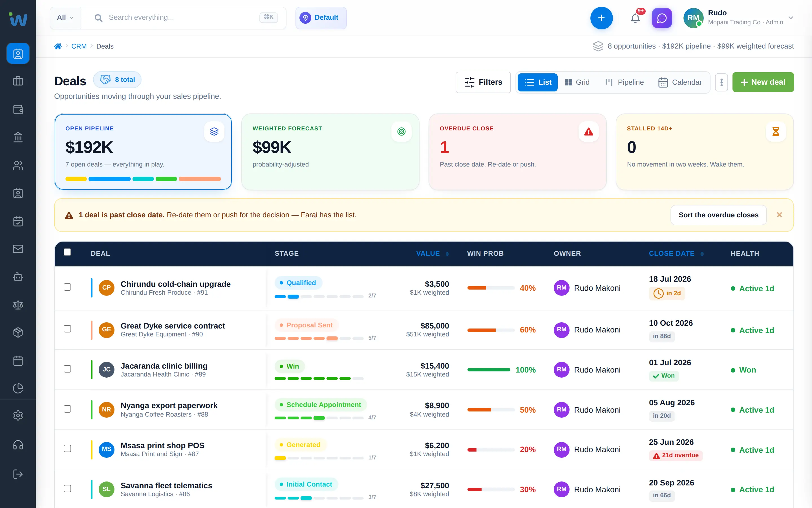Click the Open Pipeline stage color bar
This screenshot has width=812, height=508.
click(143, 179)
